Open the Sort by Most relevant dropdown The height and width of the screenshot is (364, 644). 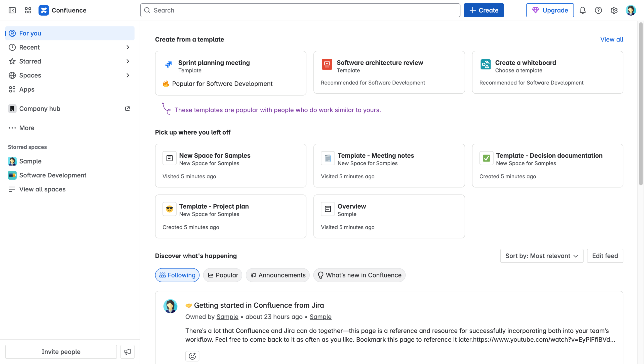(542, 256)
